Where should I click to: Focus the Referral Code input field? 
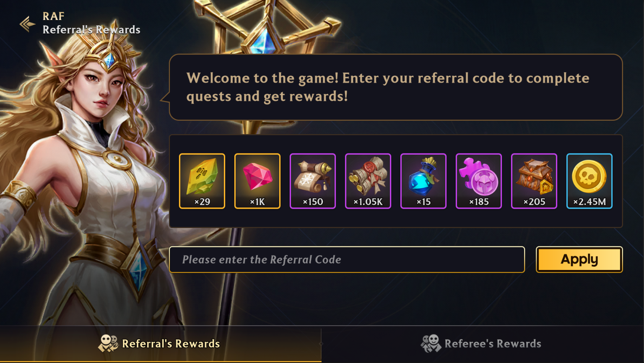coord(347,259)
